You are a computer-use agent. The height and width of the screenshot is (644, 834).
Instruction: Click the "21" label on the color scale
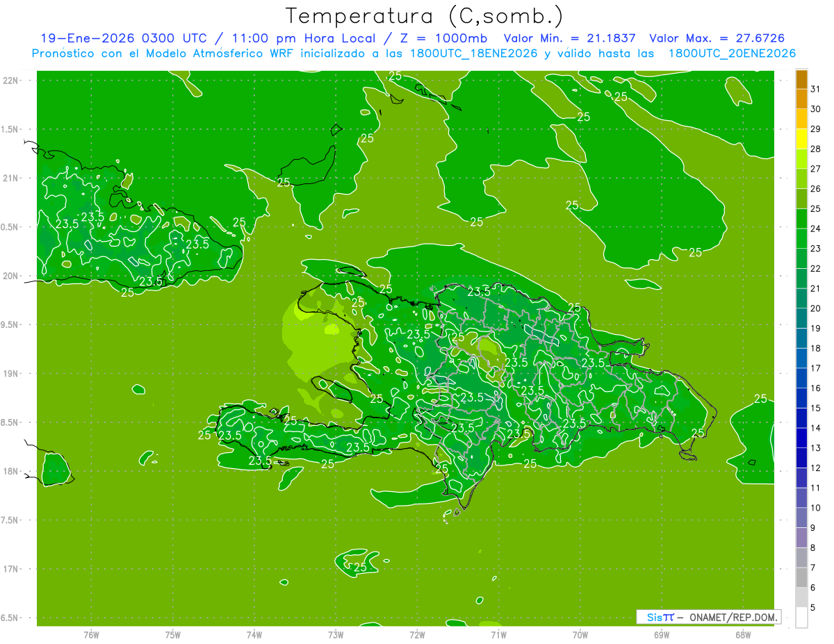click(816, 288)
